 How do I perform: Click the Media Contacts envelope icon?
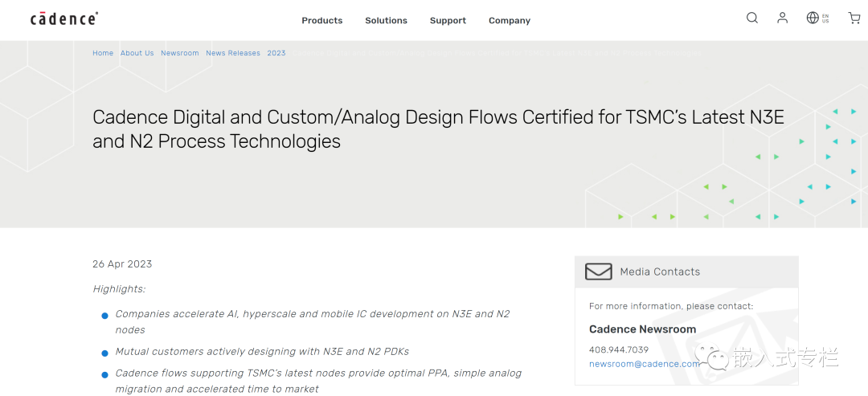(x=599, y=271)
